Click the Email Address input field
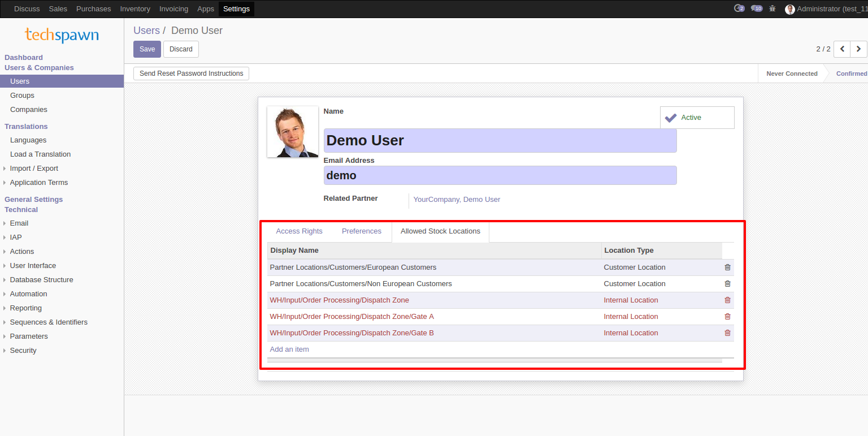868x436 pixels. point(500,175)
